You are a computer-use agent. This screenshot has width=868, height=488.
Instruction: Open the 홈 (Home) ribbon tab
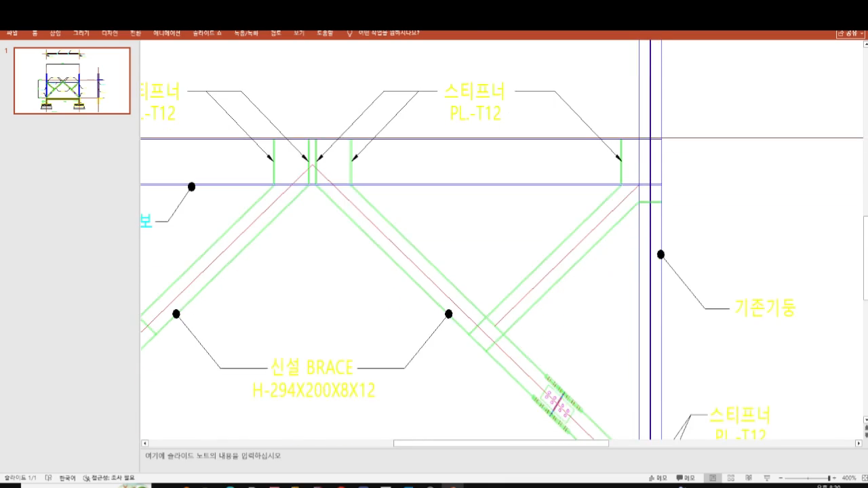click(x=35, y=33)
